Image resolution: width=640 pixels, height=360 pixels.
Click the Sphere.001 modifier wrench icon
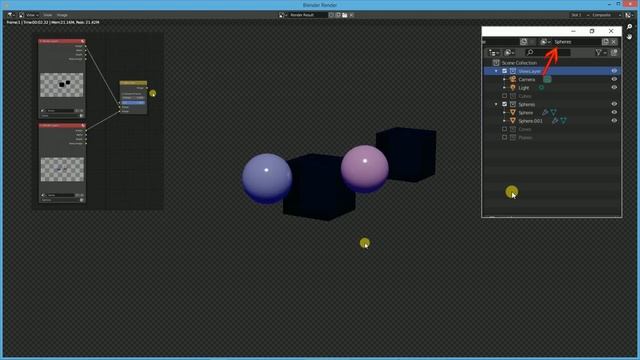pyautogui.click(x=555, y=121)
